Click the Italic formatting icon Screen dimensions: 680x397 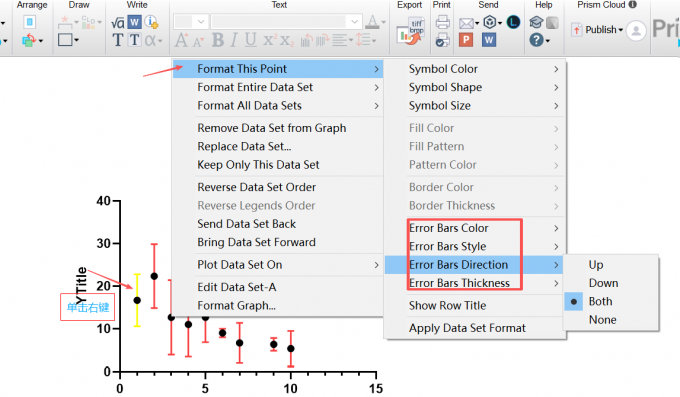tap(234, 40)
